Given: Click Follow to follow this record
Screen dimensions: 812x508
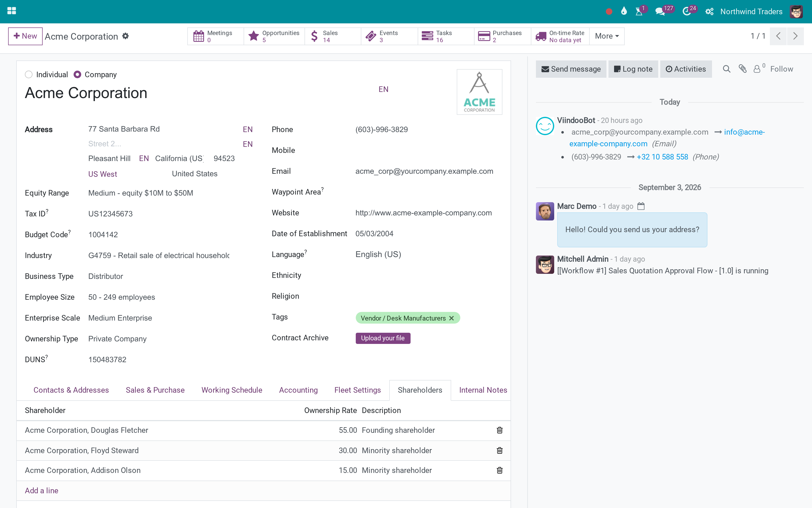Looking at the screenshot, I should point(782,69).
